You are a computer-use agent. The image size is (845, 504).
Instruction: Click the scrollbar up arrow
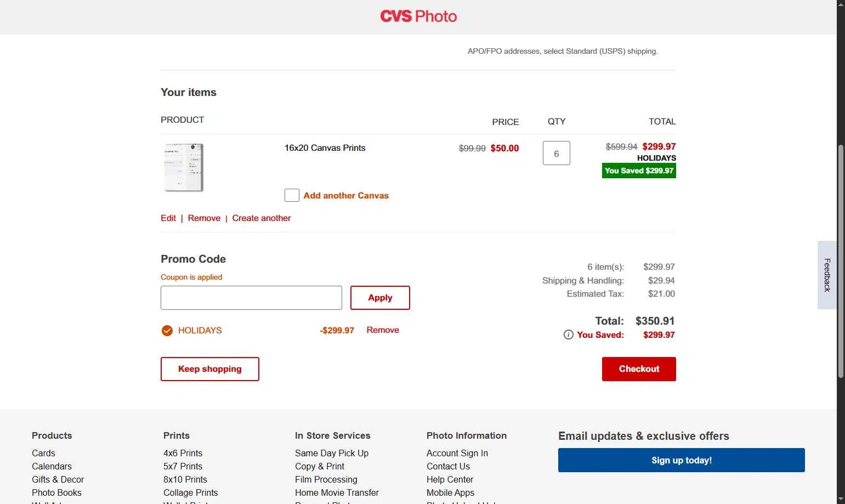pyautogui.click(x=841, y=4)
